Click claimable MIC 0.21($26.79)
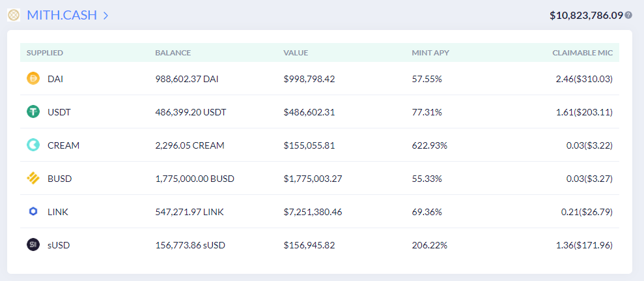644x281 pixels. click(x=587, y=212)
